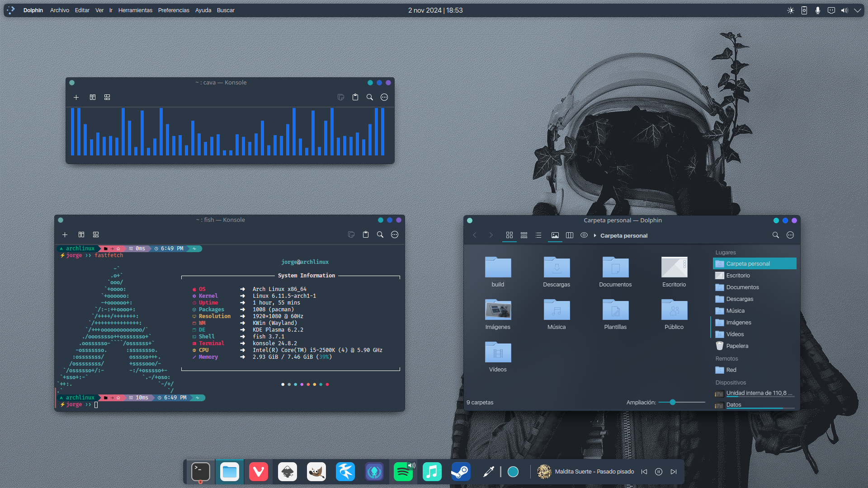
Task: Open Buscar menu in top bar
Action: (x=226, y=10)
